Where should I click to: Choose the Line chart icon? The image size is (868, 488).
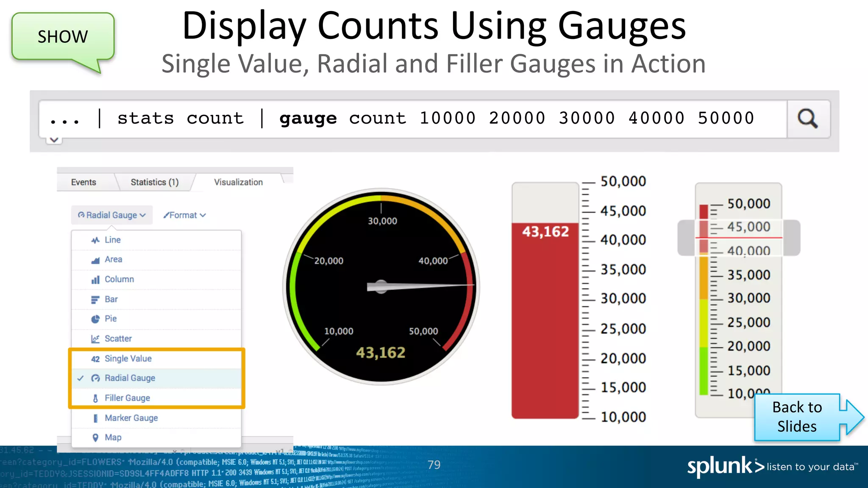tap(95, 240)
